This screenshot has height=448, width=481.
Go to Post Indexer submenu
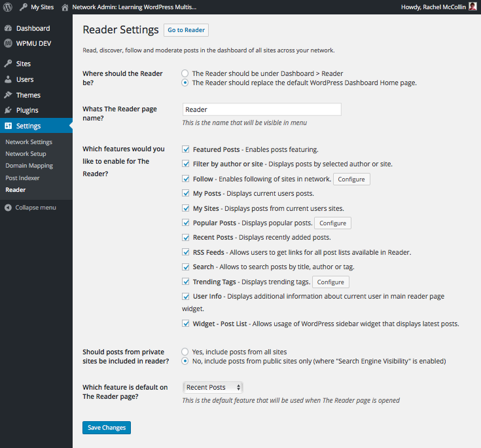(22, 177)
